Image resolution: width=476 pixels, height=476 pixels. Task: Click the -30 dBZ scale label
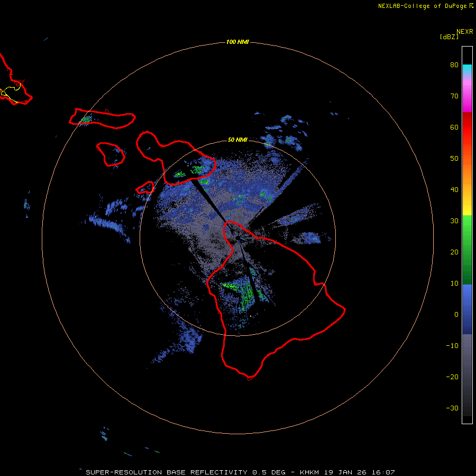tap(452, 408)
